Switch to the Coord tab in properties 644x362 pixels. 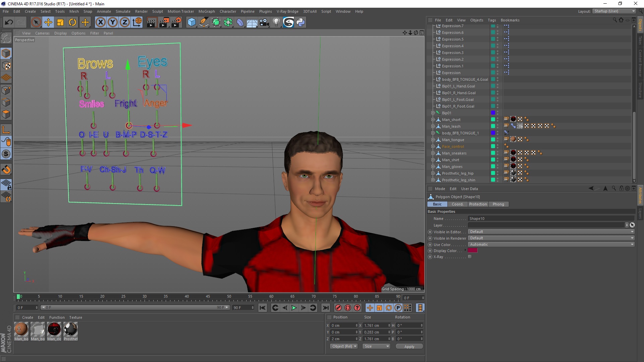click(458, 204)
